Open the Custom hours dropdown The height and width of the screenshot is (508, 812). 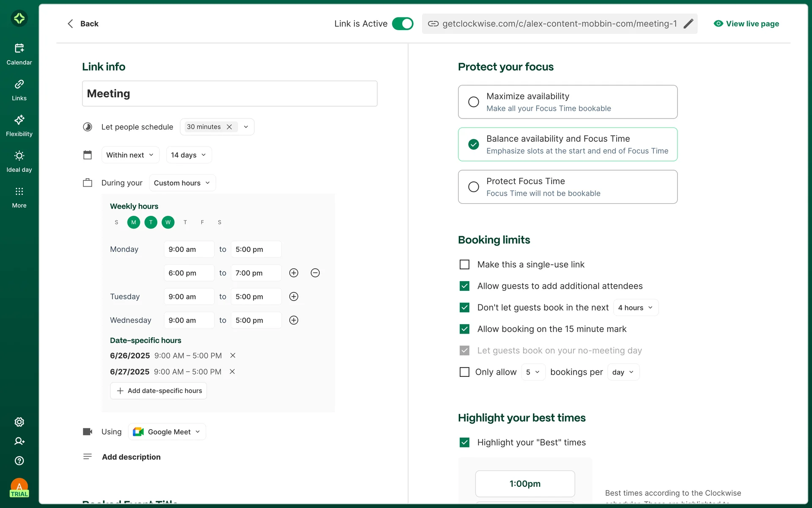click(182, 183)
